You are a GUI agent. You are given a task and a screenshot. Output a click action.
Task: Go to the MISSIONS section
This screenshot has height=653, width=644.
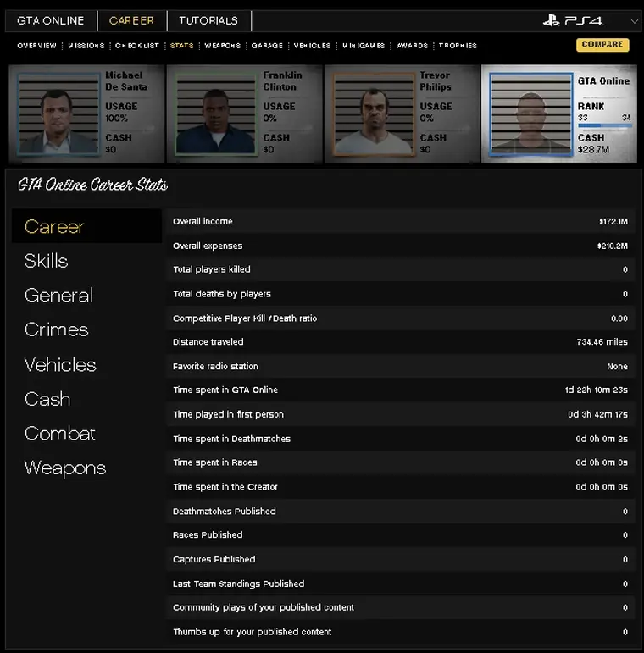coord(86,46)
